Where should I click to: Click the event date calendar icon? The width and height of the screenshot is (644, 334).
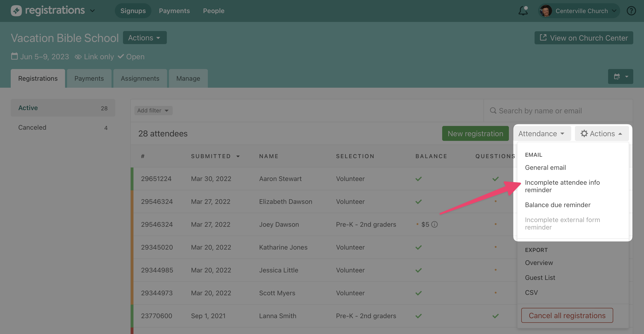coord(14,56)
